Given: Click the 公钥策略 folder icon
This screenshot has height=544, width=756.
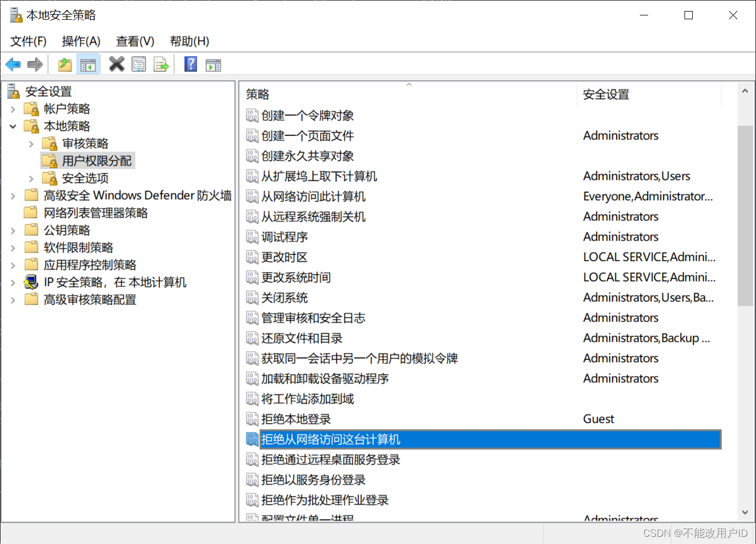Looking at the screenshot, I should tap(31, 230).
